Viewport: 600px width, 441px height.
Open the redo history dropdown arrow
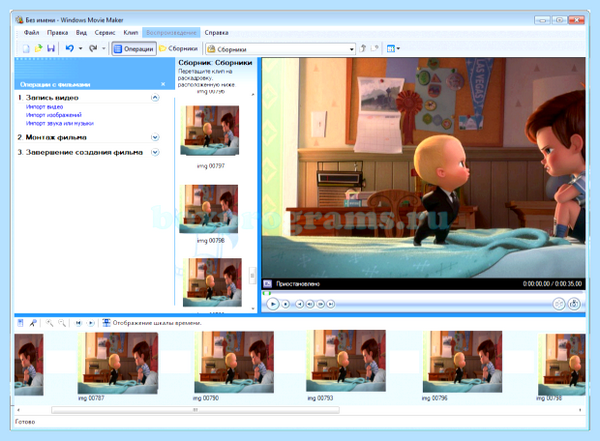(x=104, y=49)
